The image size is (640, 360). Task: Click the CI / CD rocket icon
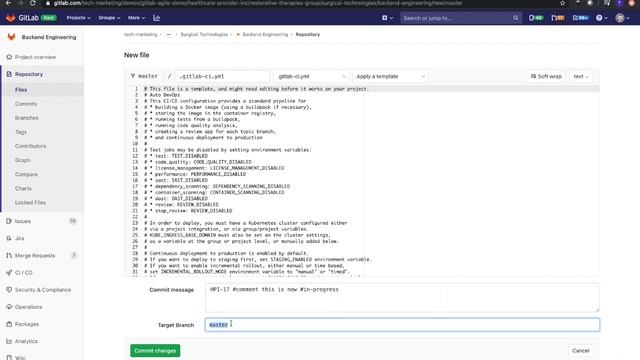coord(9,273)
